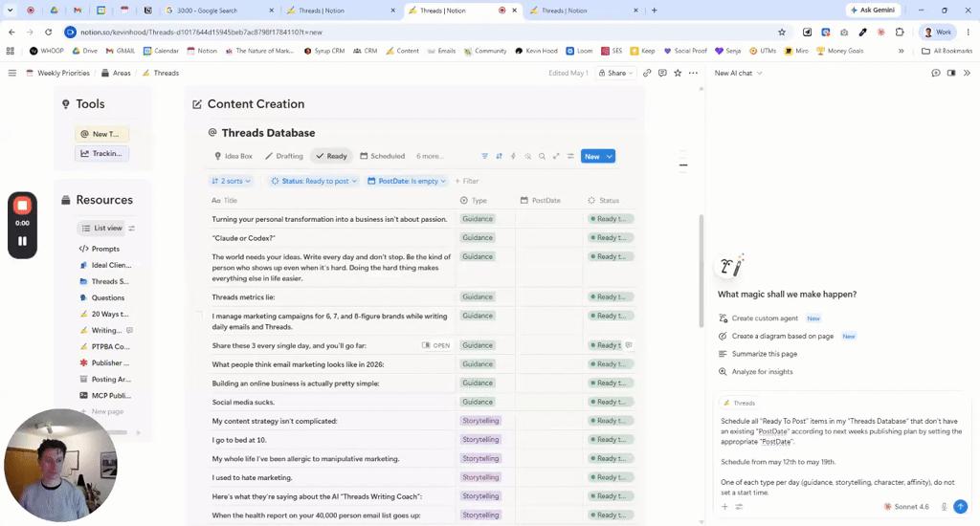
Task: Collapse the AI chat panel double-arrow icon
Action: click(x=967, y=73)
